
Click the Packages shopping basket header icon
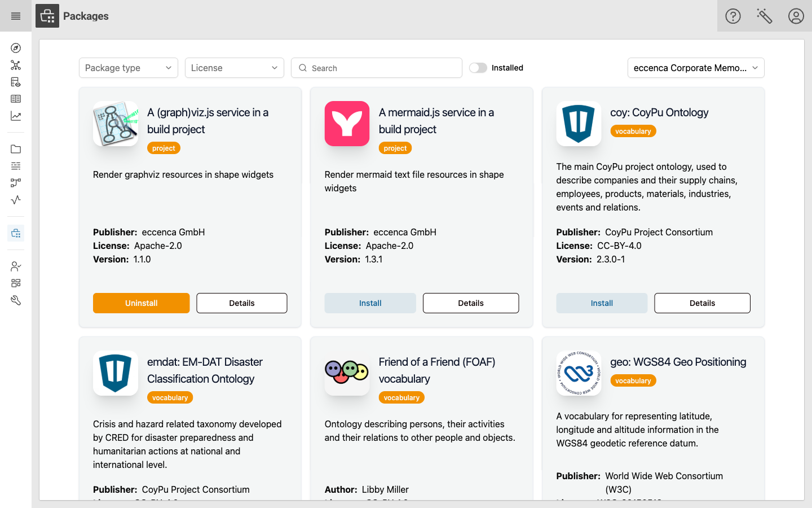tap(47, 16)
